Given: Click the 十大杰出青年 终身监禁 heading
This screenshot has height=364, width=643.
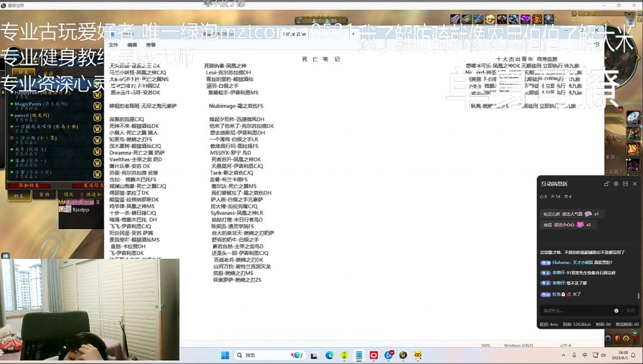Looking at the screenshot, I should click(527, 59).
